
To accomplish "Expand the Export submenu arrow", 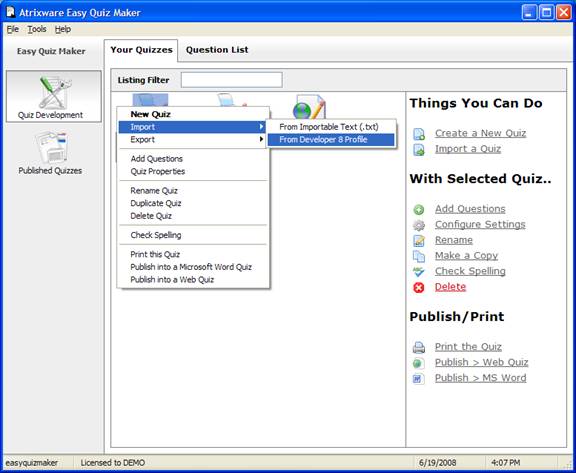I will click(x=261, y=139).
